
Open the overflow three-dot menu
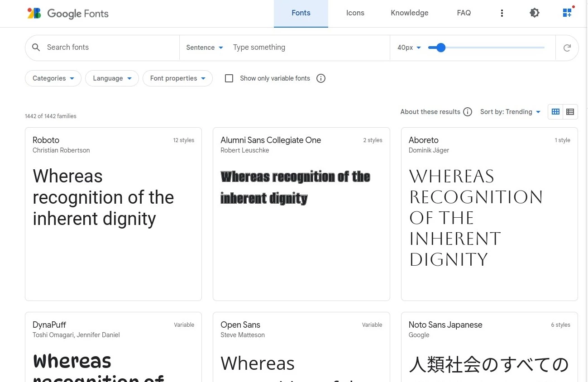pyautogui.click(x=502, y=13)
